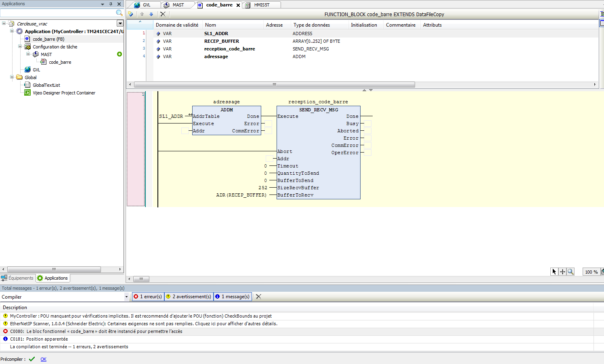Switch to the MAST tab

tap(178, 5)
